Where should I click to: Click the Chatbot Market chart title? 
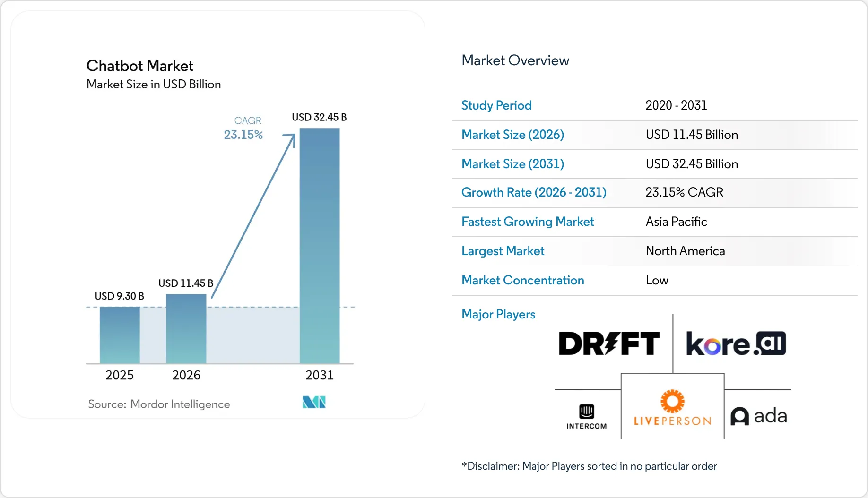tap(140, 66)
